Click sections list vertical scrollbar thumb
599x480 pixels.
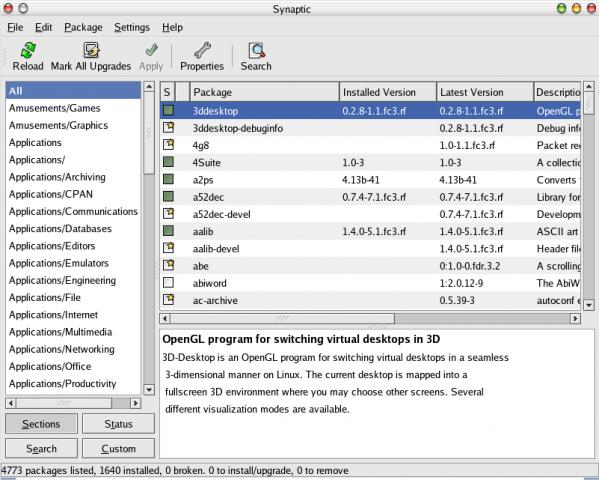tap(149, 133)
